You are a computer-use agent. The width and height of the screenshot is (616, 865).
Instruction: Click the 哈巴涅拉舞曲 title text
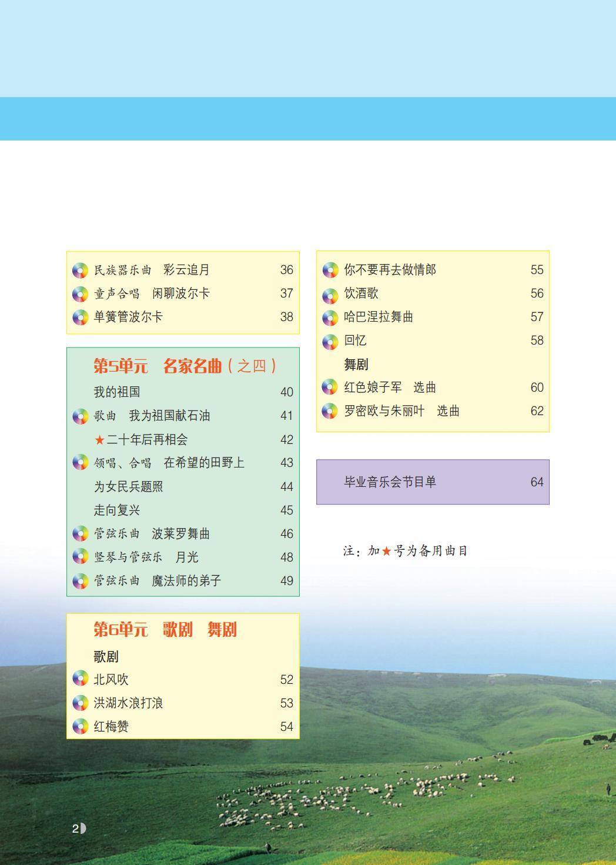[379, 317]
